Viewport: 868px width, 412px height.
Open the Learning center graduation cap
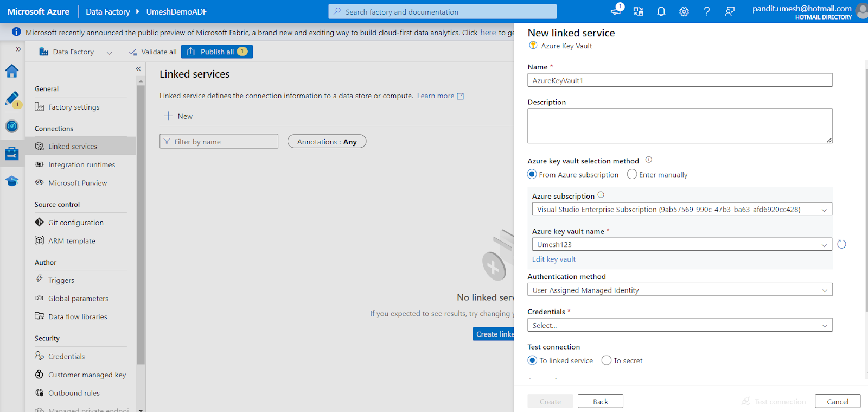pyautogui.click(x=12, y=181)
